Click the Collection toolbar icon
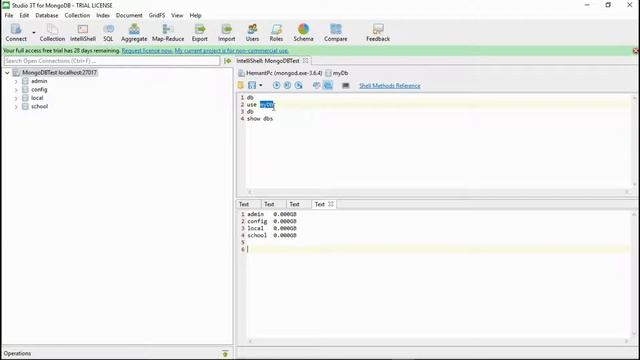640x360 pixels. [52, 32]
